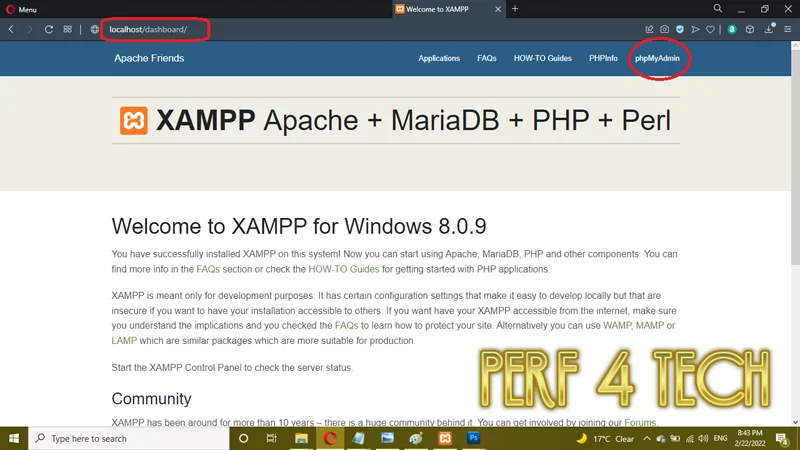Screen dimensions: 800x450
Task: Open the downloads icon
Action: coord(769,29)
